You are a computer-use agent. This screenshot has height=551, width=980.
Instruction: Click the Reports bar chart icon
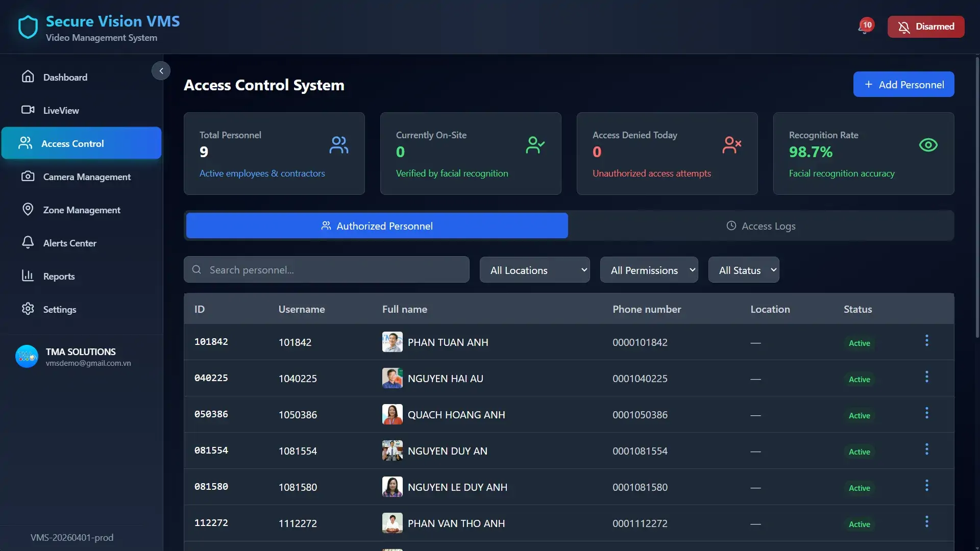pos(28,275)
